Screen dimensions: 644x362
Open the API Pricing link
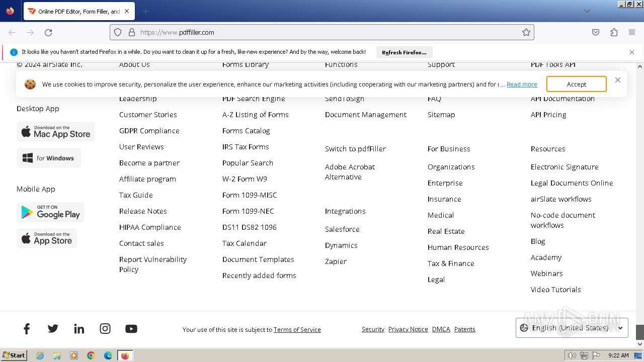click(548, 115)
